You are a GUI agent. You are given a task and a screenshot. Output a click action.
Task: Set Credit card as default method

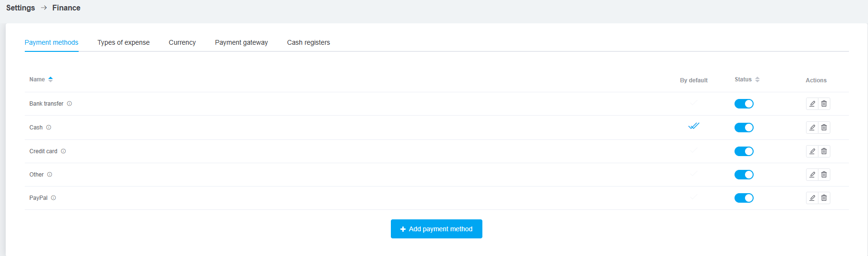pos(694,150)
